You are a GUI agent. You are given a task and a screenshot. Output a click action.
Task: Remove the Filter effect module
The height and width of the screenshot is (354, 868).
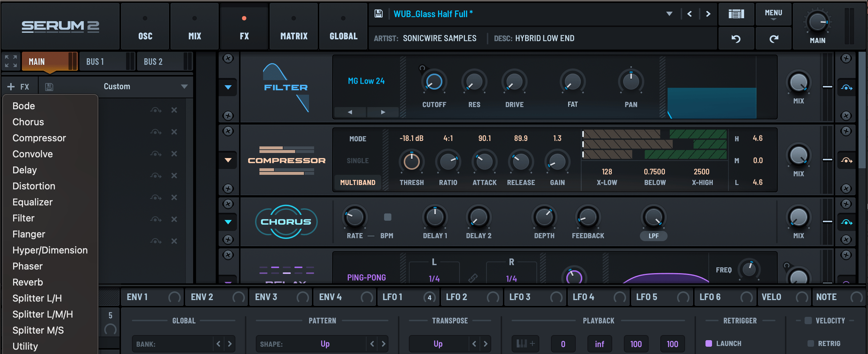click(x=228, y=58)
